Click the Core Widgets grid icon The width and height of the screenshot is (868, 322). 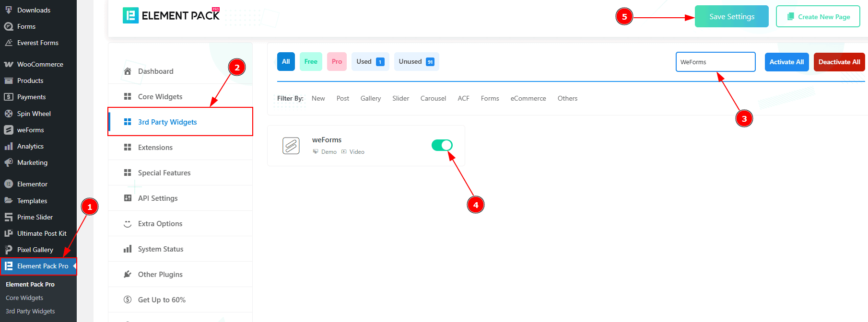coord(128,96)
